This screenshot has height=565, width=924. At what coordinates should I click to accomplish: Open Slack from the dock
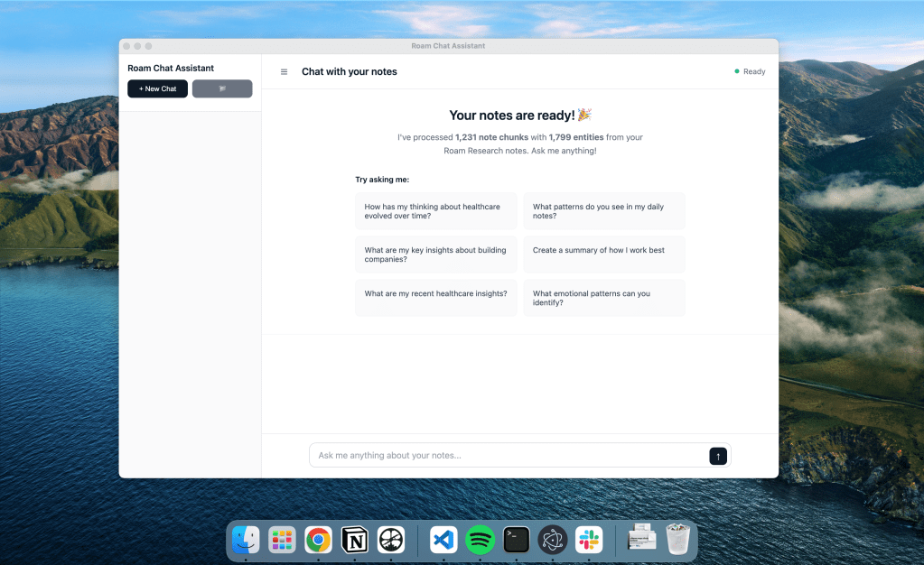click(590, 540)
